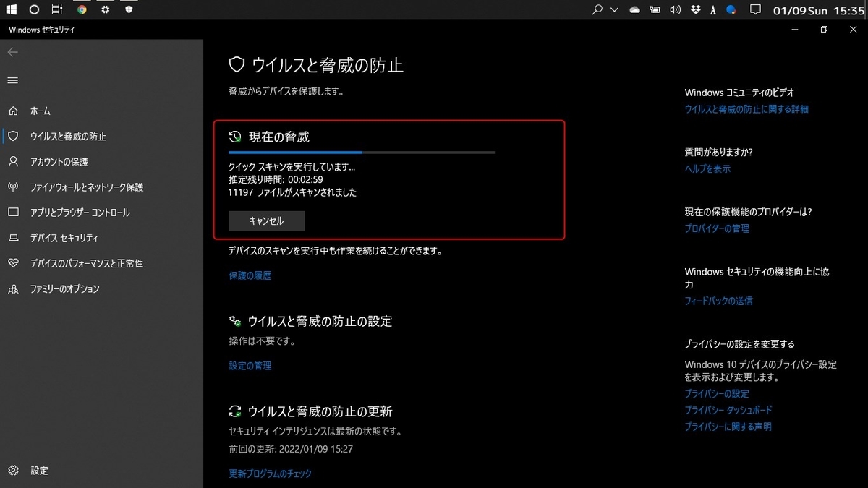This screenshot has height=488, width=868.
Task: Click the battery status tray icon
Action: [x=655, y=10]
